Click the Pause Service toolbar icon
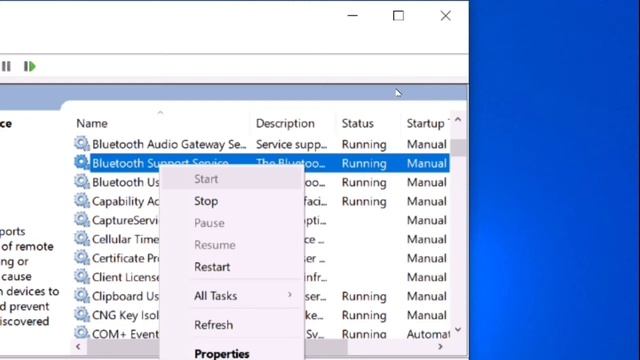 [x=6, y=66]
